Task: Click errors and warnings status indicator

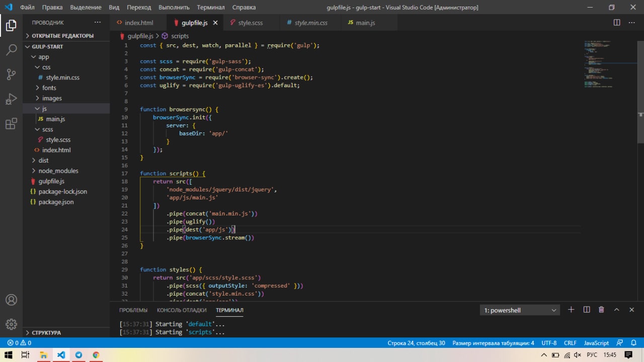Action: (19, 343)
